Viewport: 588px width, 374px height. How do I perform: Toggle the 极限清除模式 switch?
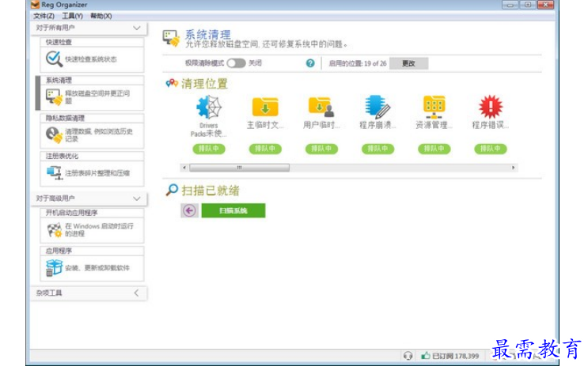coord(237,63)
